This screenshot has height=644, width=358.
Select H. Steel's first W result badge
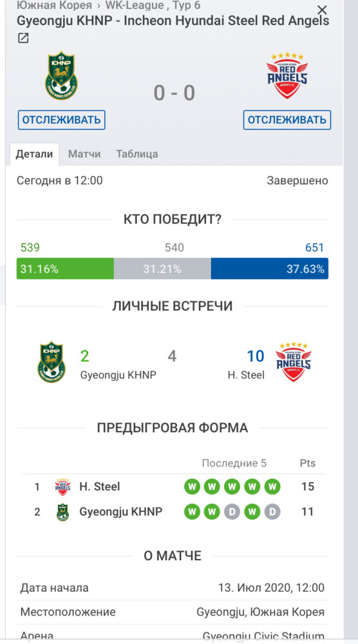click(192, 487)
